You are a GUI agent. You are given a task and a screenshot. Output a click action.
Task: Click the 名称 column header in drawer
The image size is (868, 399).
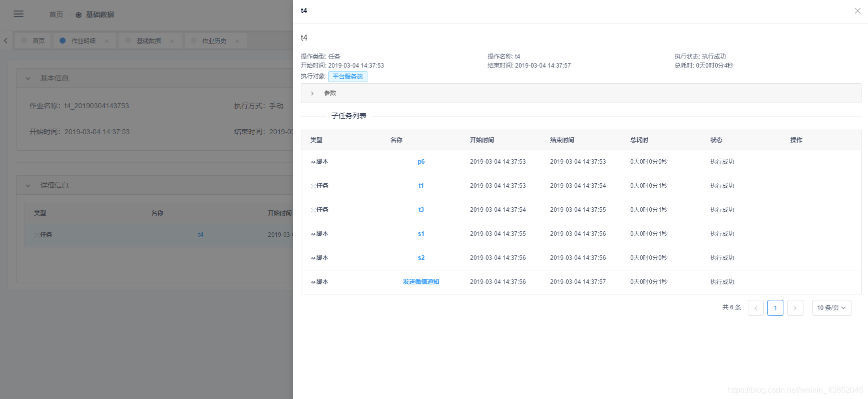tap(396, 140)
